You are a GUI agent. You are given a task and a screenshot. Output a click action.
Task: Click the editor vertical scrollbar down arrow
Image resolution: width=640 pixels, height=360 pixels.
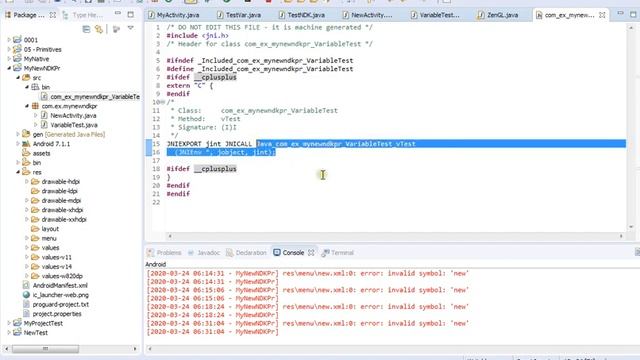tap(631, 227)
